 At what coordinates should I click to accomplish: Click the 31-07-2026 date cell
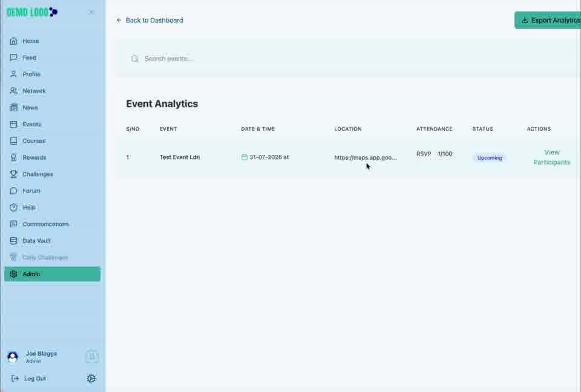coord(269,157)
